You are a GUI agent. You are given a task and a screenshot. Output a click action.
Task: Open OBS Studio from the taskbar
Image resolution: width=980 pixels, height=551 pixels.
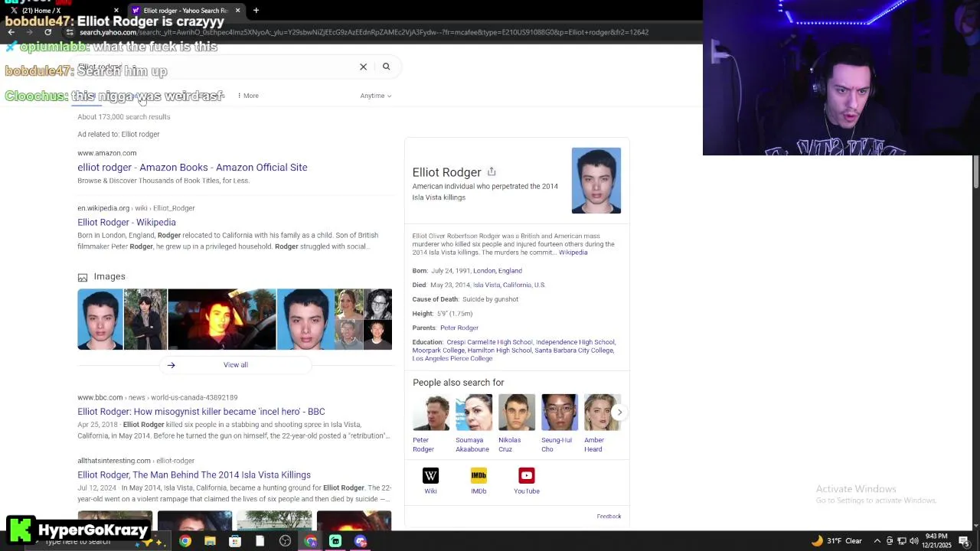(x=285, y=541)
